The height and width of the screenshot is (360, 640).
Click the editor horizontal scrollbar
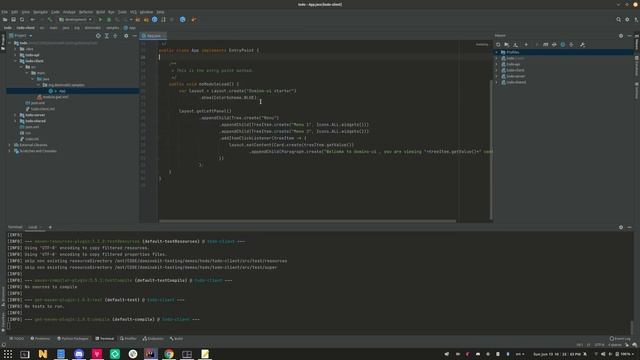point(307,221)
